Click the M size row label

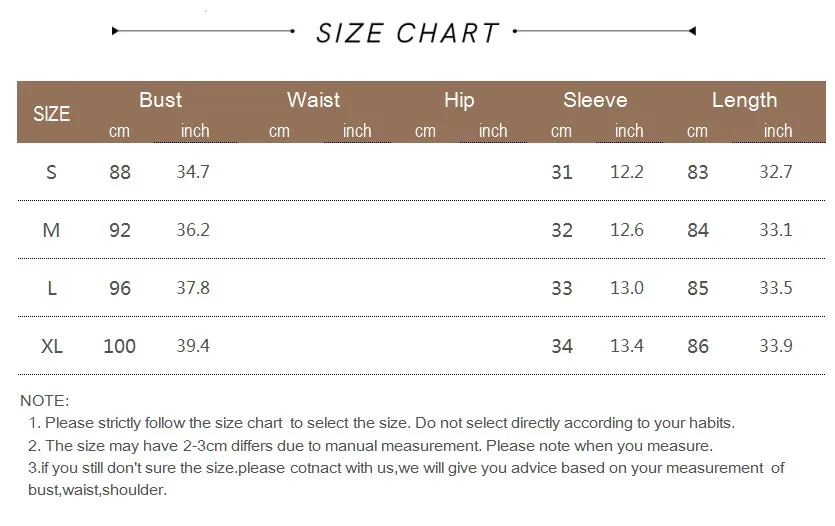tap(52, 230)
